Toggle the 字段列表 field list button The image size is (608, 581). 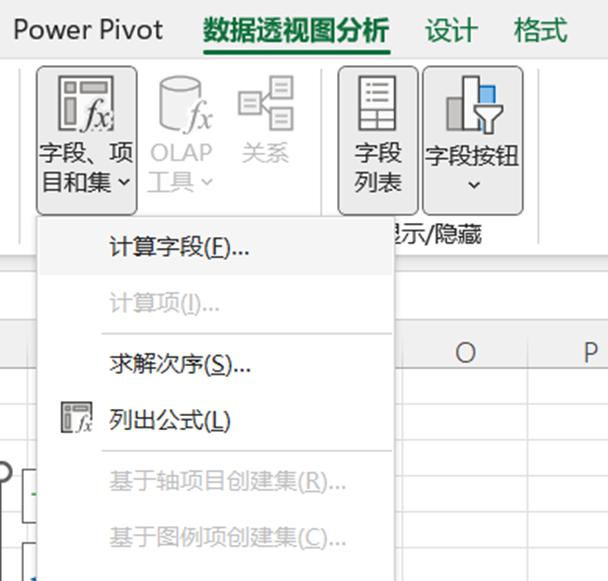click(377, 140)
